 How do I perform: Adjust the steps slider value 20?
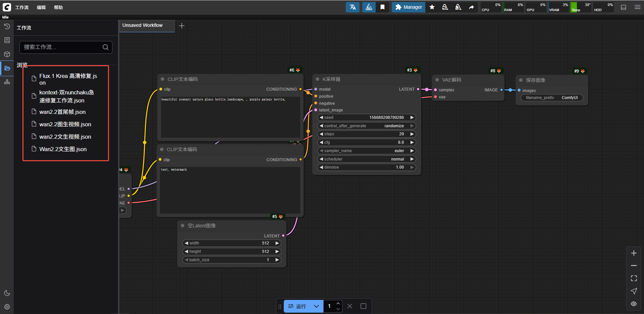click(x=367, y=134)
